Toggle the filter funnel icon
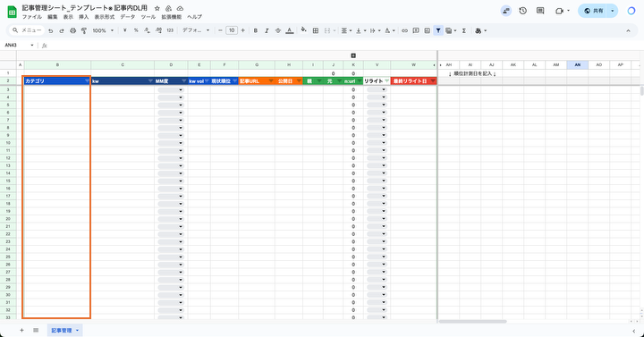 (x=438, y=30)
